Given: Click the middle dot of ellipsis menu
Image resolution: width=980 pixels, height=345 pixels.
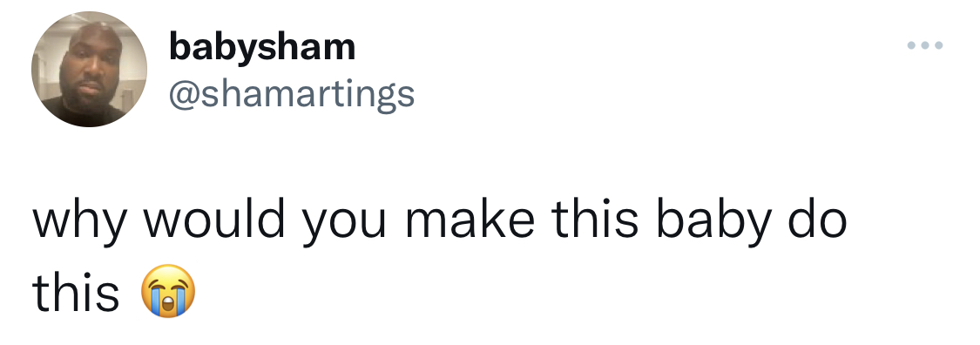Looking at the screenshot, I should [x=925, y=45].
